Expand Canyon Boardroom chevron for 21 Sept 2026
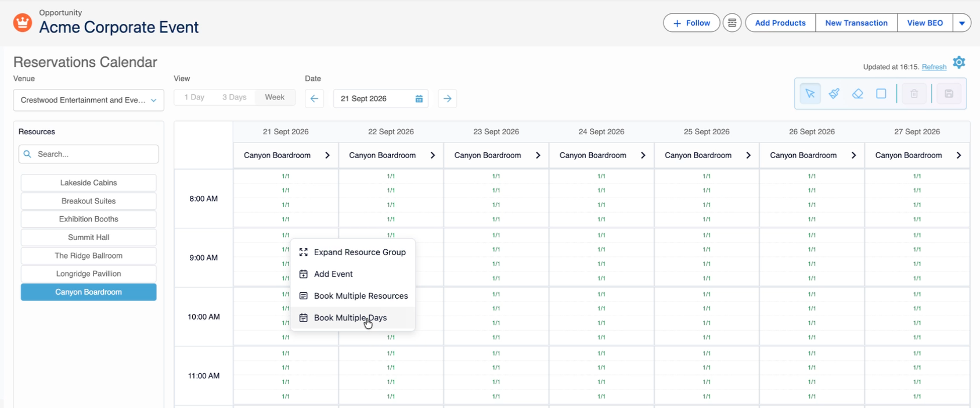This screenshot has width=980, height=408. (327, 155)
